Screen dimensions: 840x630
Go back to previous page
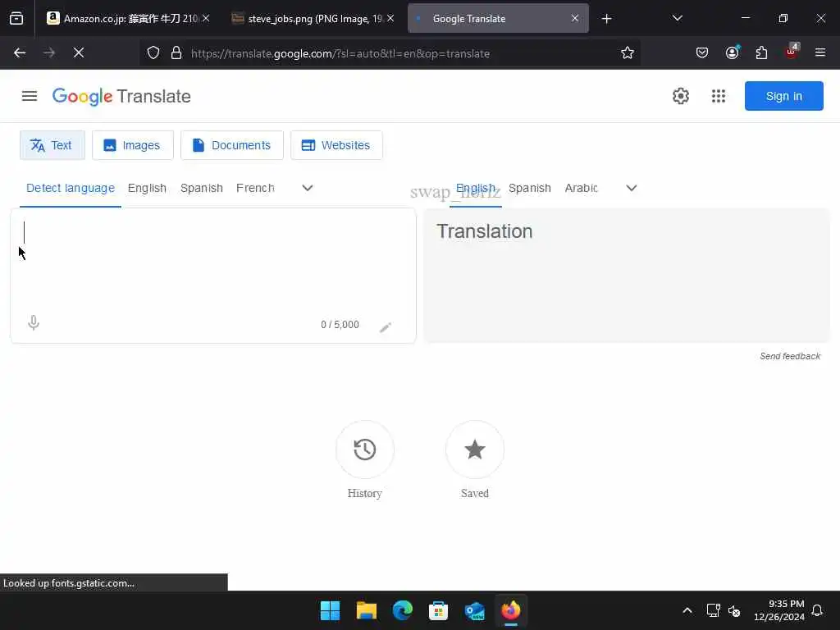(20, 52)
